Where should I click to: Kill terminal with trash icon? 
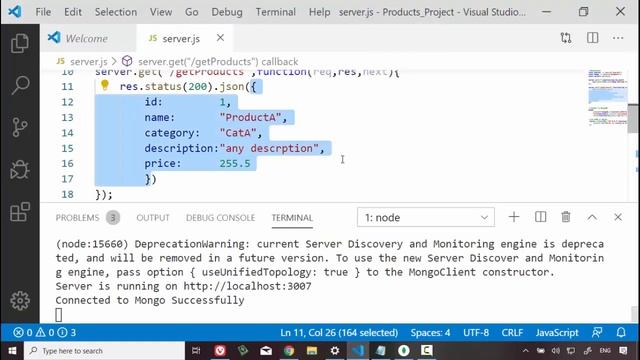coord(566,217)
